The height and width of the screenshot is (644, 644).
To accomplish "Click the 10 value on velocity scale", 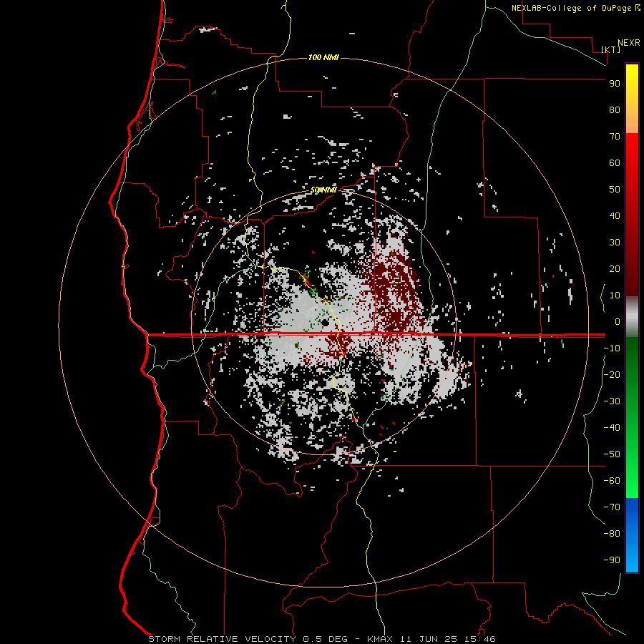I will [x=615, y=296].
